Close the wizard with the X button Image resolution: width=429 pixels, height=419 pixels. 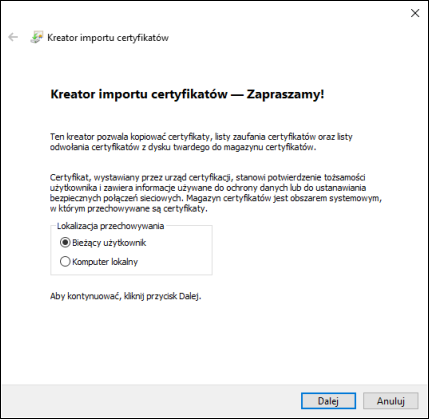[415, 13]
